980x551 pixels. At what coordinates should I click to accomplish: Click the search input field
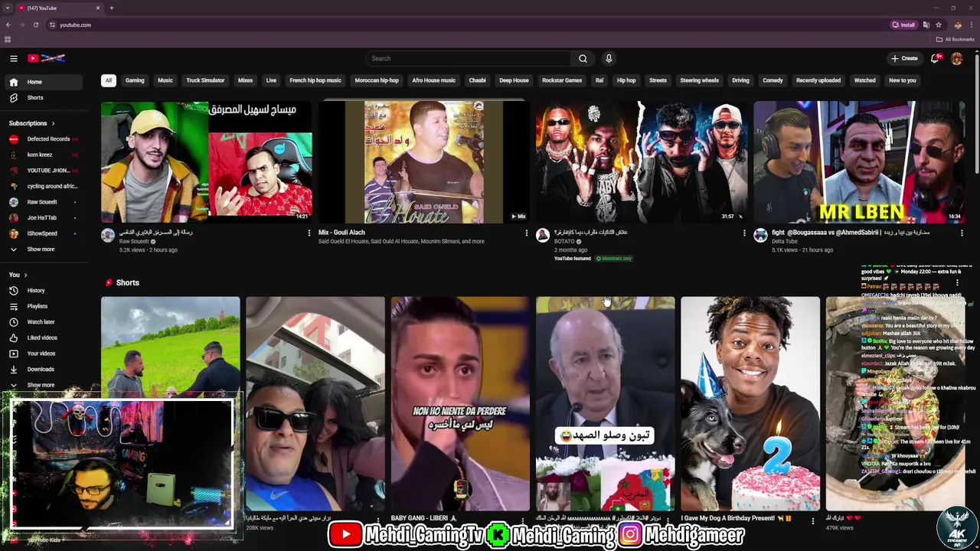(x=469, y=58)
